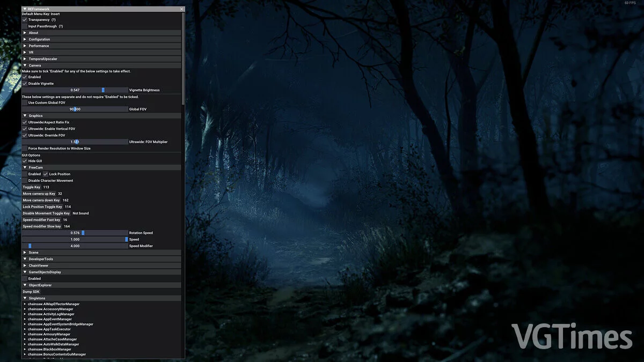The width and height of the screenshot is (644, 362).
Task: Toggle Hide GUI option
Action: click(x=24, y=160)
